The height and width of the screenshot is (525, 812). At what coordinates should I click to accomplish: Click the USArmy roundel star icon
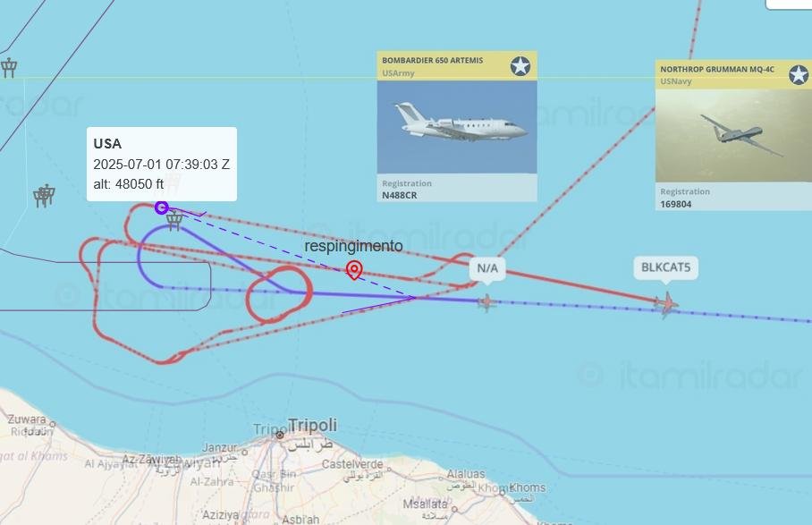coord(520,66)
